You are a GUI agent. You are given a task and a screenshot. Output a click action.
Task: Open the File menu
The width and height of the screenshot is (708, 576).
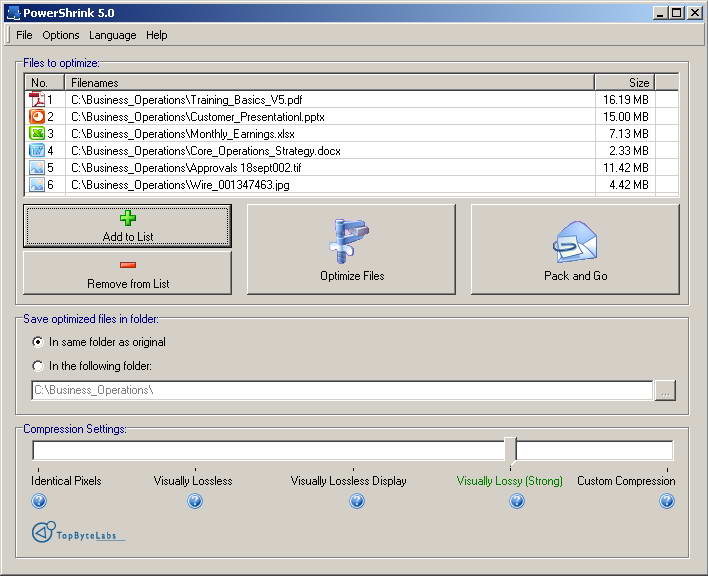click(x=24, y=35)
